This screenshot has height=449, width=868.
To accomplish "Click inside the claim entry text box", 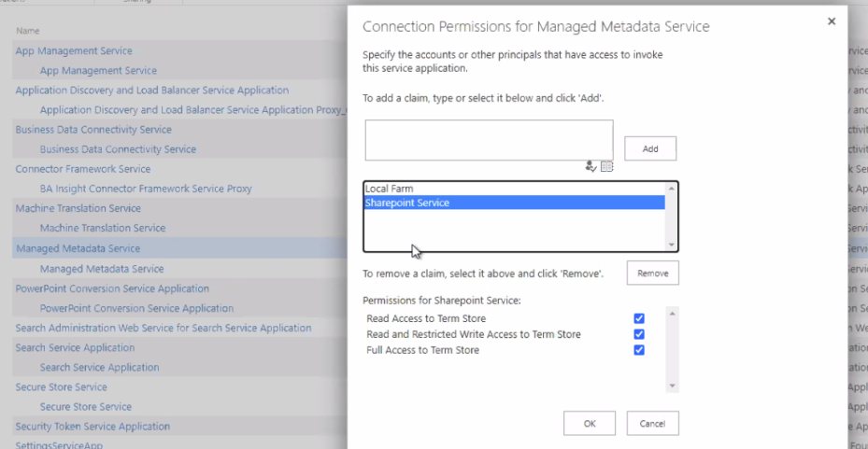I will 489,139.
